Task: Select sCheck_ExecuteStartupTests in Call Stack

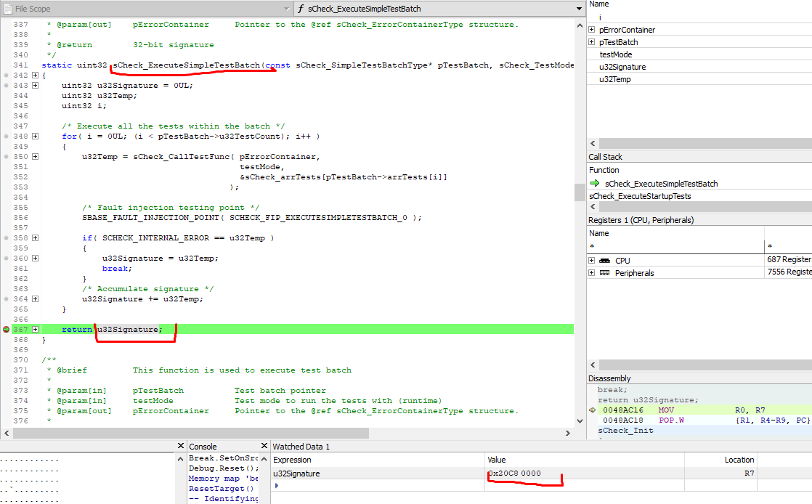Action: pyautogui.click(x=640, y=196)
